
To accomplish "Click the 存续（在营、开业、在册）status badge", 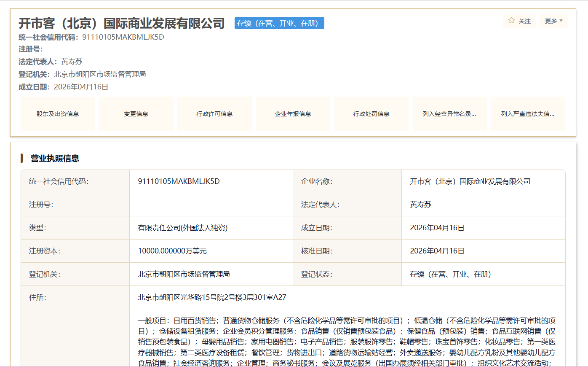I will [279, 23].
